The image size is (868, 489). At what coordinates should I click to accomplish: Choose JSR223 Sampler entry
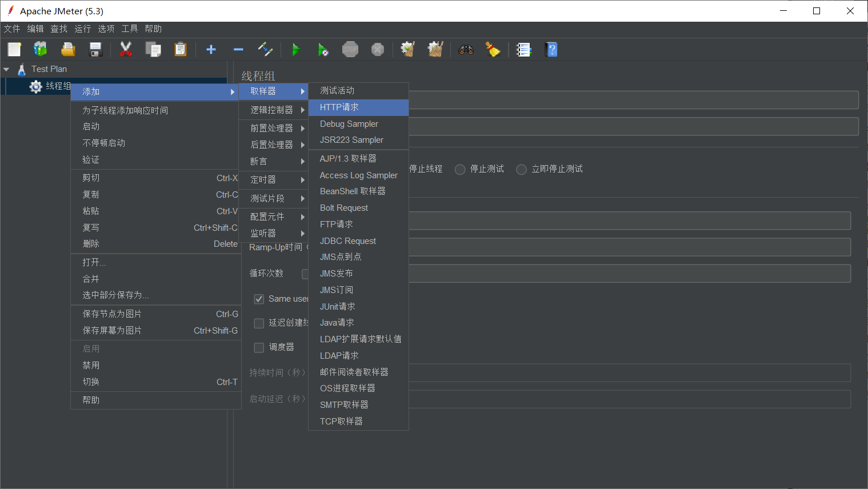click(358, 140)
